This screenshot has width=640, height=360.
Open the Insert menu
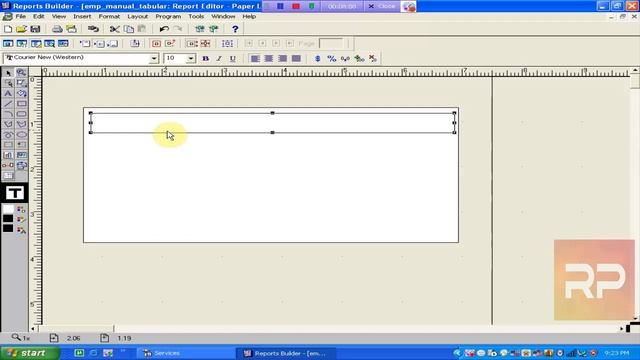[x=82, y=16]
